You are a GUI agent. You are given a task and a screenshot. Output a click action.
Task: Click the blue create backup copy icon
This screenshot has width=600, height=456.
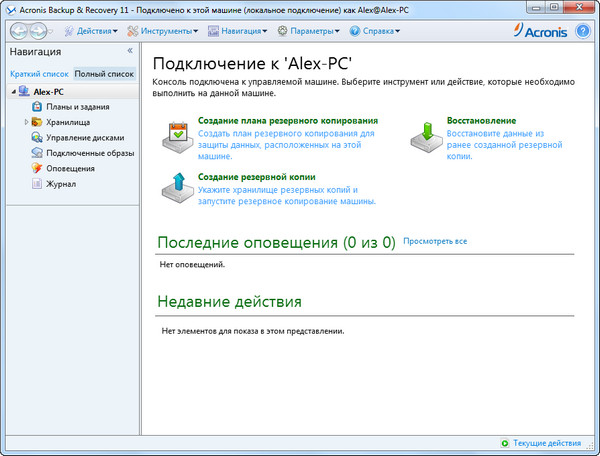[x=176, y=188]
